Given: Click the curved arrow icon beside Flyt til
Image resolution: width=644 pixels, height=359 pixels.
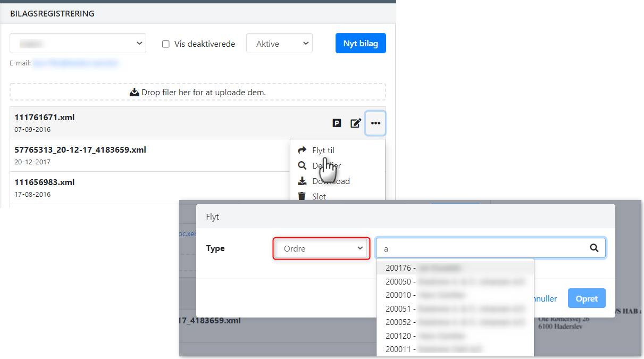Looking at the screenshot, I should (x=302, y=150).
